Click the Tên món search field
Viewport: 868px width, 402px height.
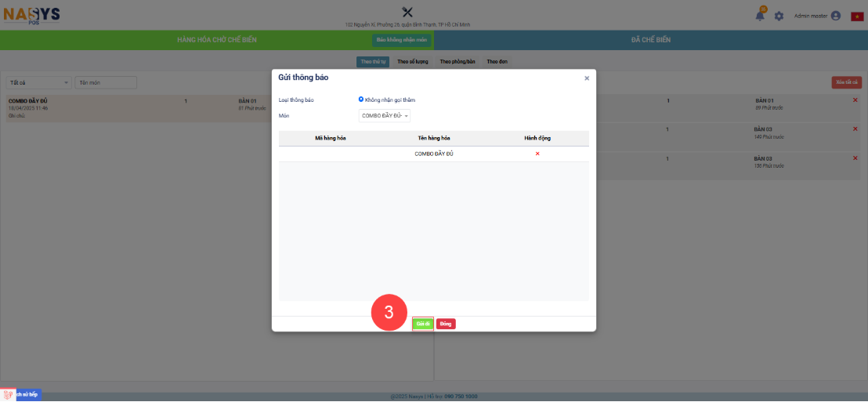coord(106,82)
